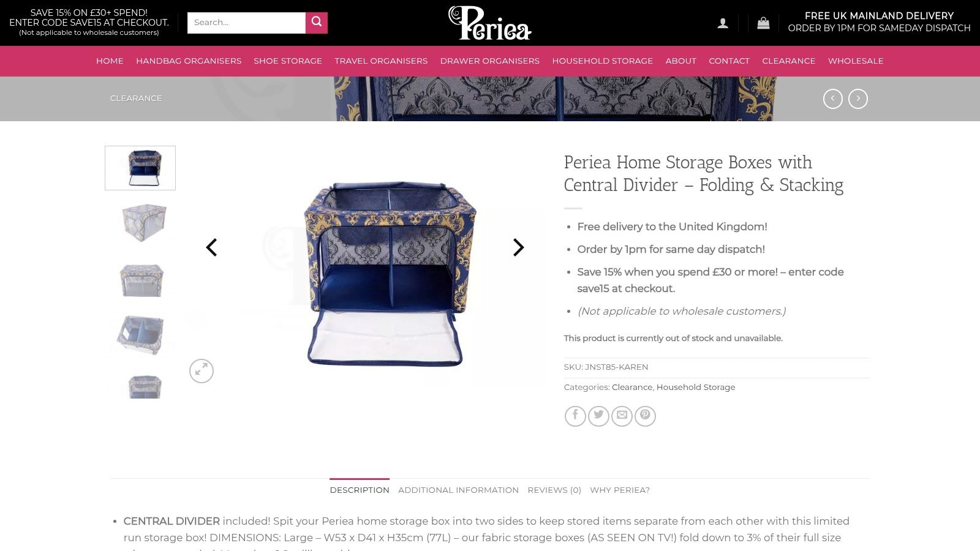
Task: Follow the Clearance category link
Action: point(631,387)
